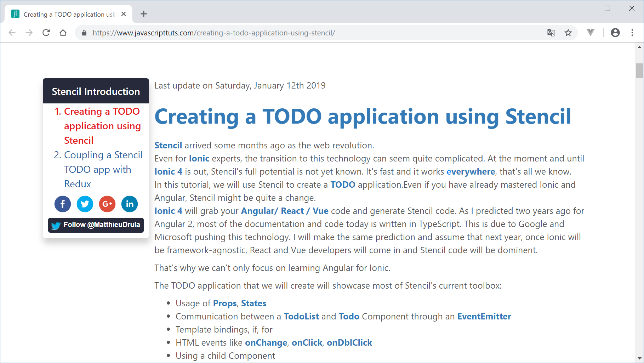
Task: Open the onClick link
Action: (307, 342)
